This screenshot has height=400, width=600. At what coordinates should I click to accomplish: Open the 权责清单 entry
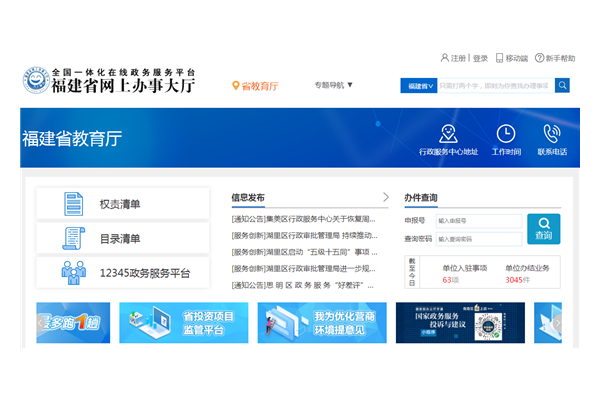pyautogui.click(x=123, y=204)
